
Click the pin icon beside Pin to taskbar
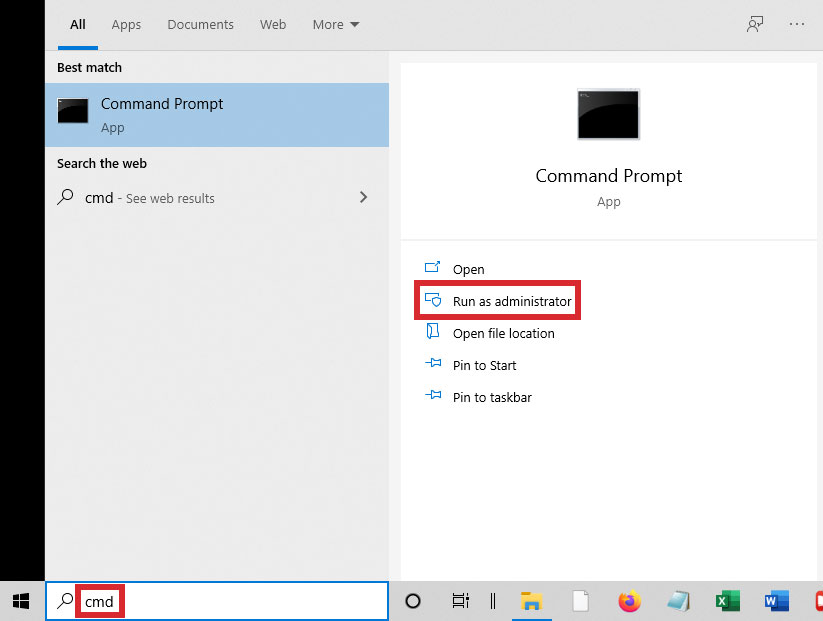click(433, 395)
